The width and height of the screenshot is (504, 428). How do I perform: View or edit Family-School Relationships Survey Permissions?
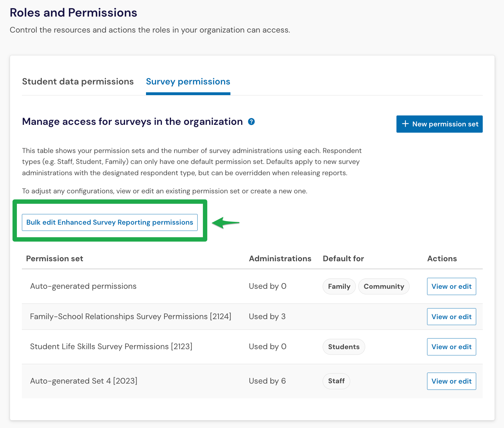451,317
